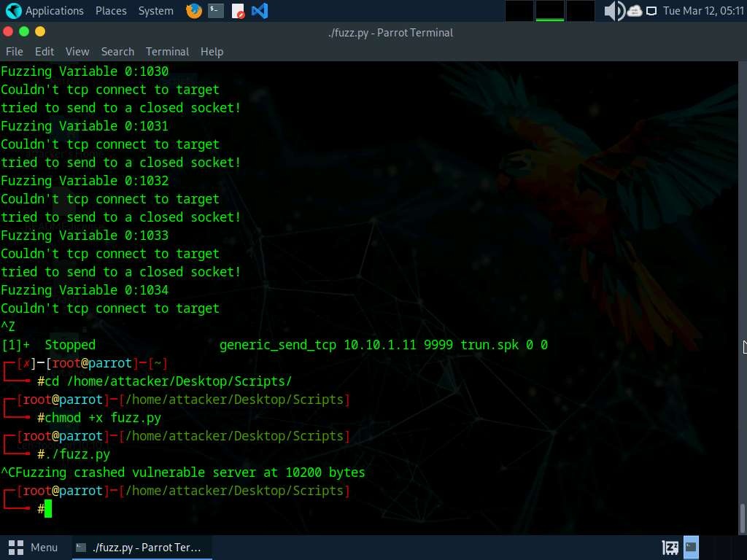Viewport: 747px width, 560px height.
Task: Open the Edit menu in terminal
Action: pyautogui.click(x=44, y=52)
